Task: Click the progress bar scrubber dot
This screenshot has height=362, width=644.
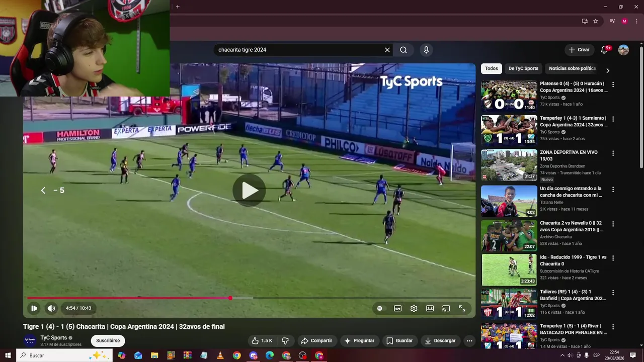Action: [230, 298]
